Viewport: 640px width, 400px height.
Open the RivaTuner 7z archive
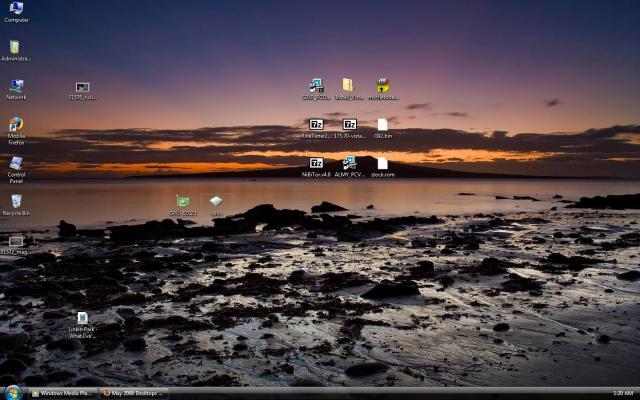pyautogui.click(x=316, y=129)
